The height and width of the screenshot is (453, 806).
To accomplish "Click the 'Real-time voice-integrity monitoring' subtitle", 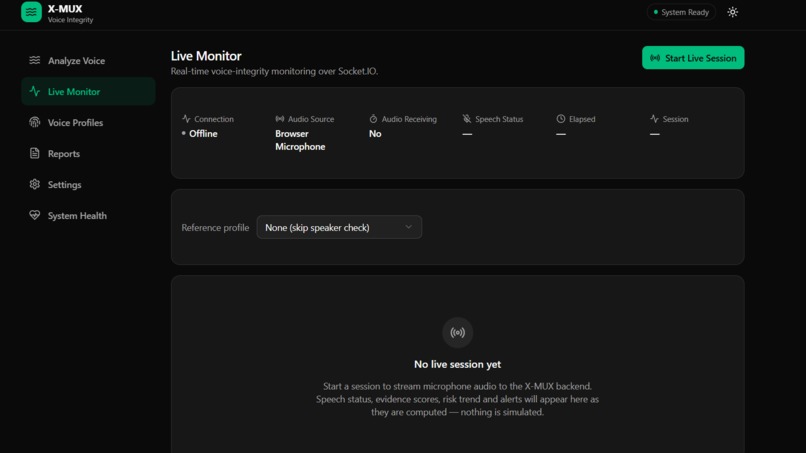I will click(274, 71).
